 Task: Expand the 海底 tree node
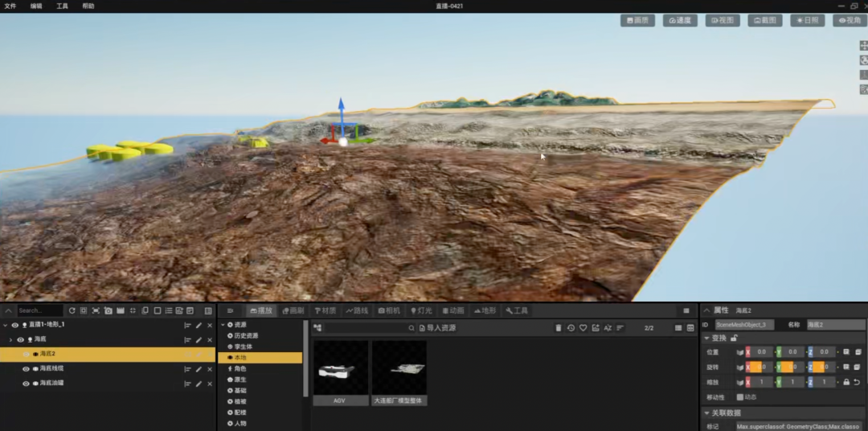[10, 339]
